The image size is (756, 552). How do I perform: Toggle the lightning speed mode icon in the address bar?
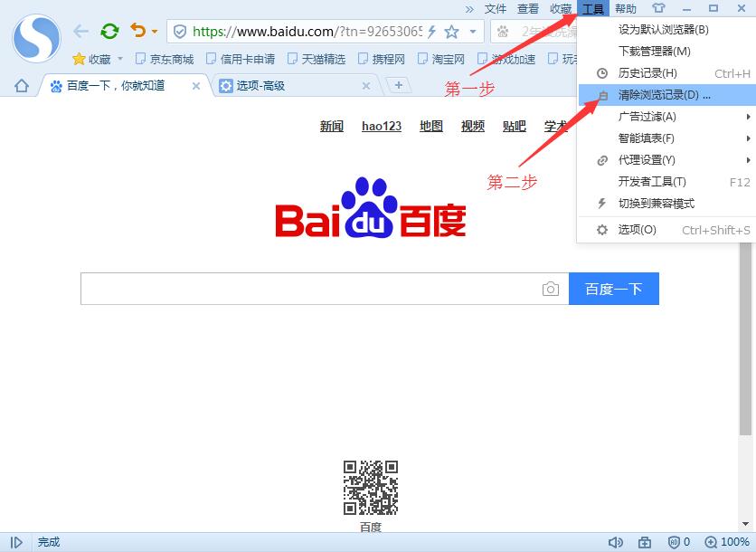tap(431, 32)
